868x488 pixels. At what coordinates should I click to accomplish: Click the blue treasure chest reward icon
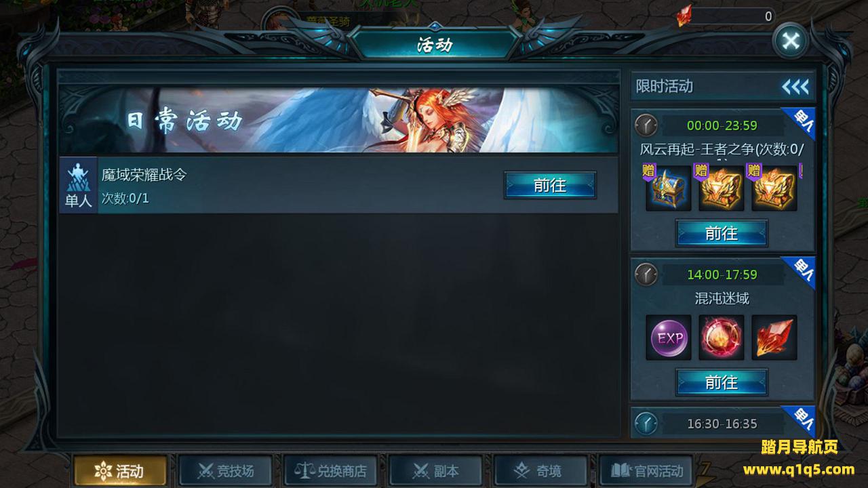click(x=669, y=188)
